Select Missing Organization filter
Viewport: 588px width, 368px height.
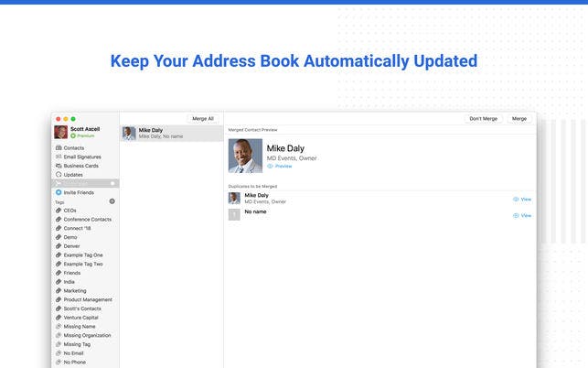[85, 335]
